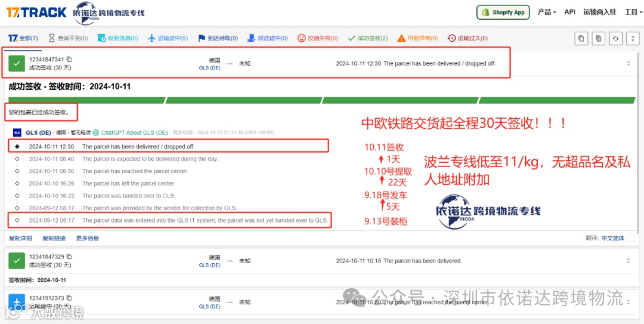The image size is (644, 324).
Task: Click the tracking number text 12341847341
Action: coord(47,59)
